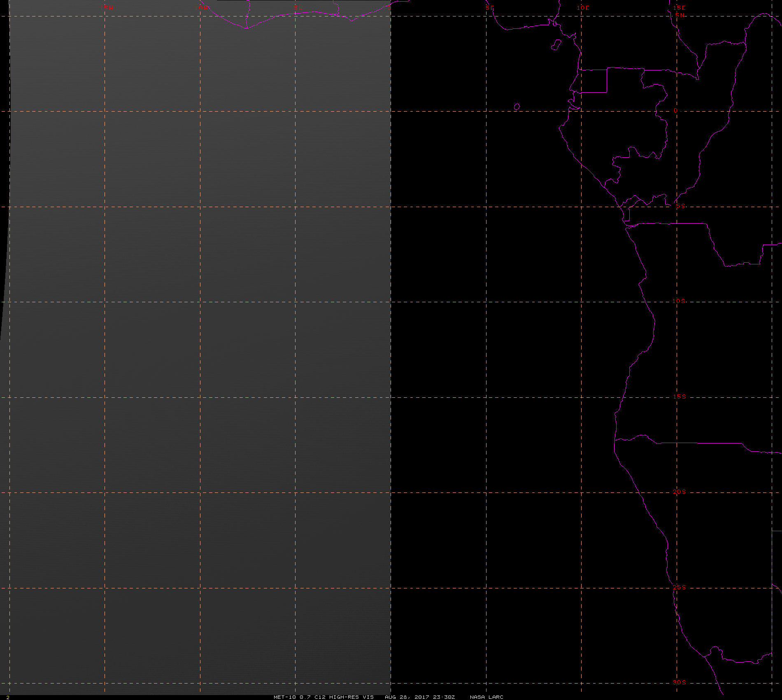Click the 5E longitude label
Viewport: 782px width, 700px height.
click(490, 8)
